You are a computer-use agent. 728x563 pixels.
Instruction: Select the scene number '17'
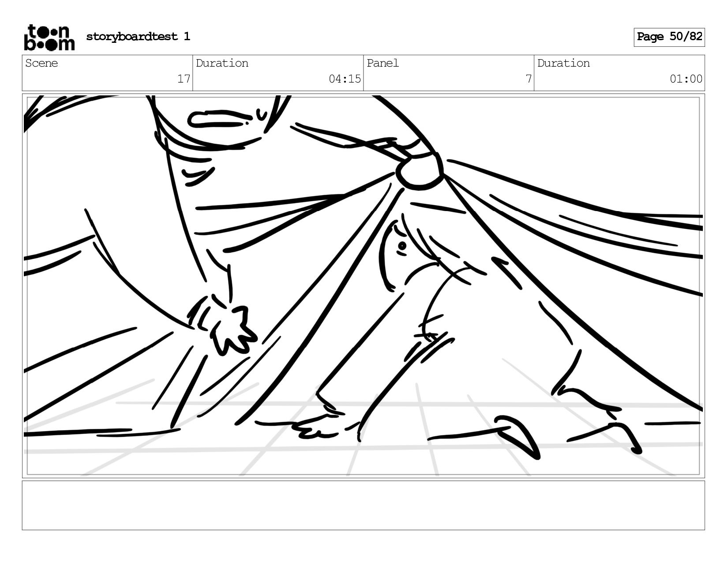[184, 79]
